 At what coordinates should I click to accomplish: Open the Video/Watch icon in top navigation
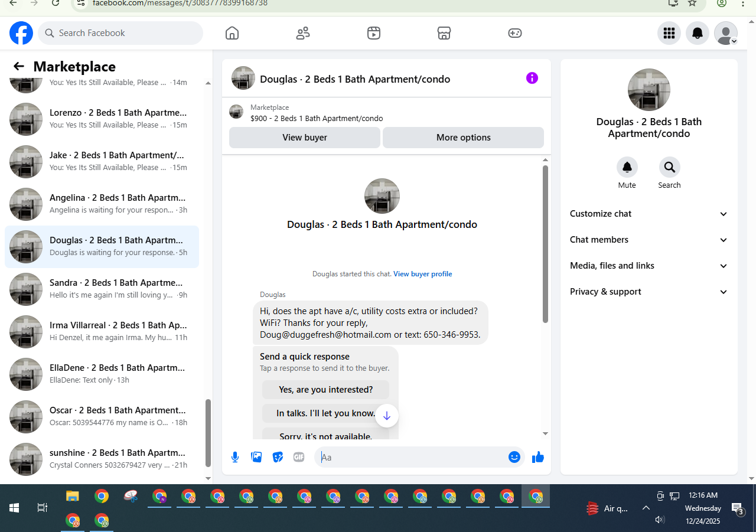[373, 33]
